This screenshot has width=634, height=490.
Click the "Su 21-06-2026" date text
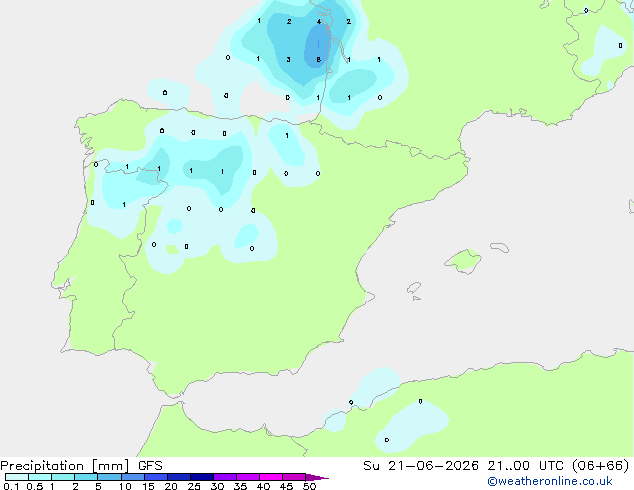tap(421, 466)
